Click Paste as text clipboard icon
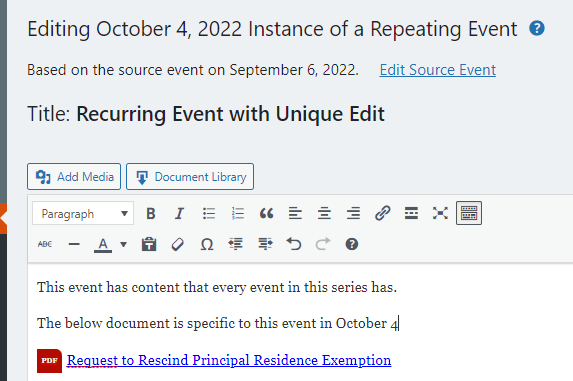 pyautogui.click(x=149, y=244)
